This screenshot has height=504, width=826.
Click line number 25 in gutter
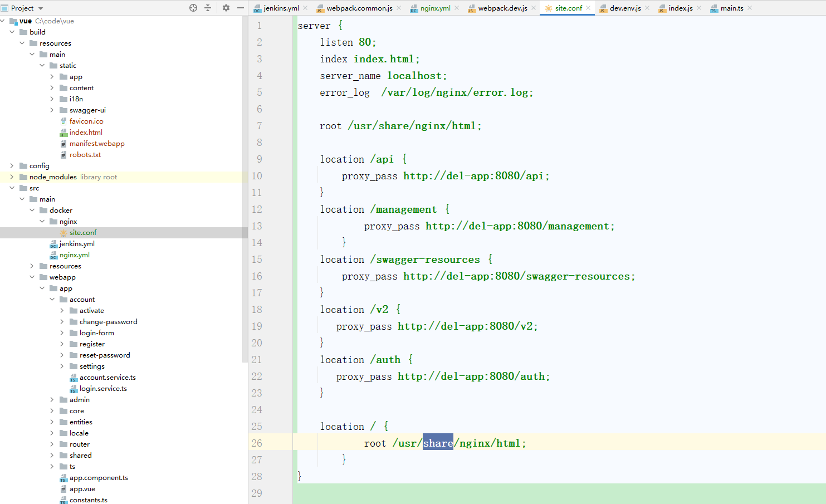(x=256, y=427)
